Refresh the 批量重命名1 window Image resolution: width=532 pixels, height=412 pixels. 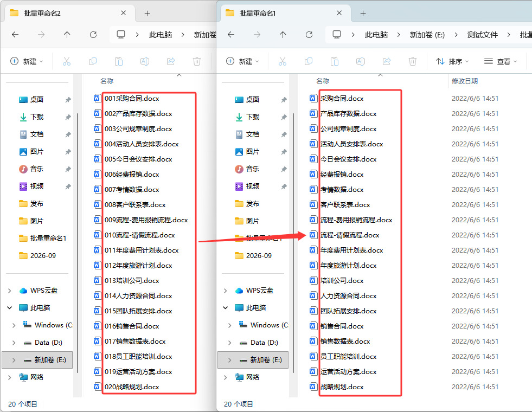pyautogui.click(x=309, y=35)
